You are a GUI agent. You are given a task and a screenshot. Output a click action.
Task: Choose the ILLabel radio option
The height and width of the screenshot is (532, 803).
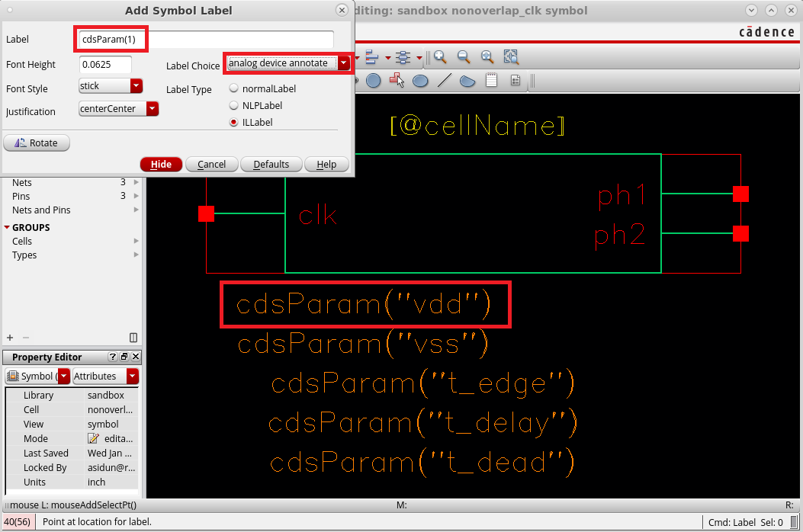tap(234, 122)
